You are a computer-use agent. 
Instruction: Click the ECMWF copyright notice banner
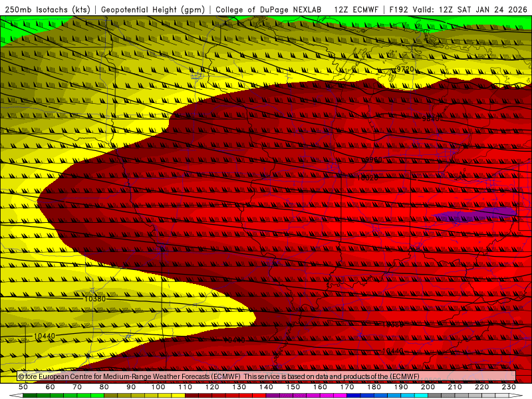(267, 376)
